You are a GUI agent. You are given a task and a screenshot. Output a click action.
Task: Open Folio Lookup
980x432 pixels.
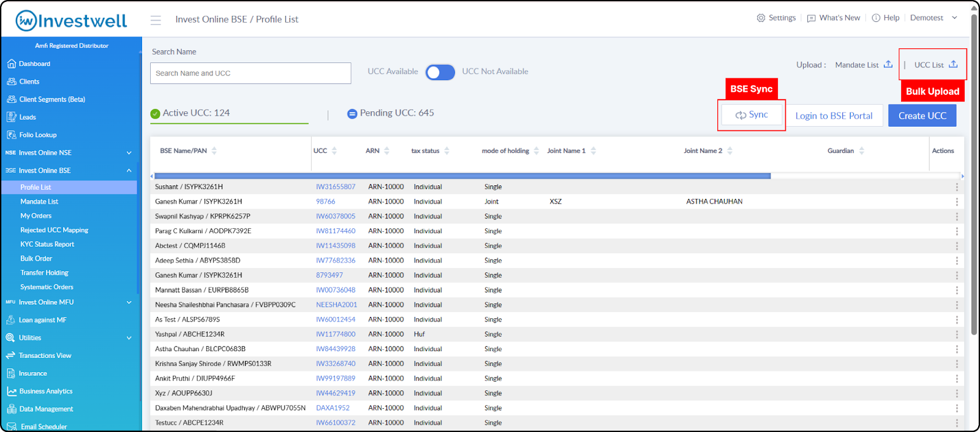click(x=37, y=135)
